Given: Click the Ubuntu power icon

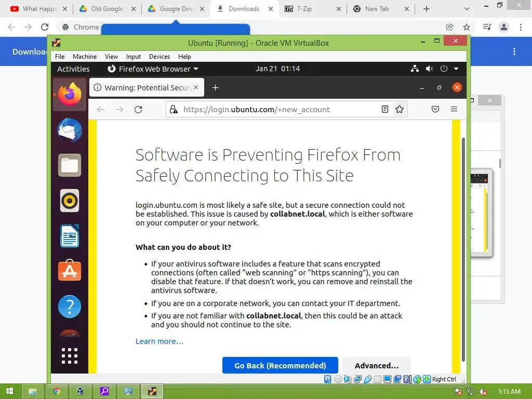Looking at the screenshot, I should coord(444,69).
